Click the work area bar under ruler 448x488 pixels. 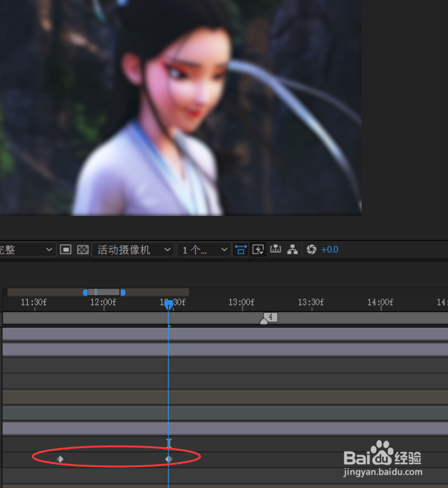click(x=225, y=318)
